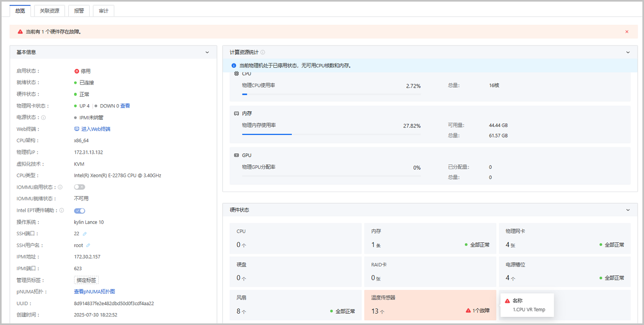Select the IPMI address 172.30.2.157

(87, 257)
